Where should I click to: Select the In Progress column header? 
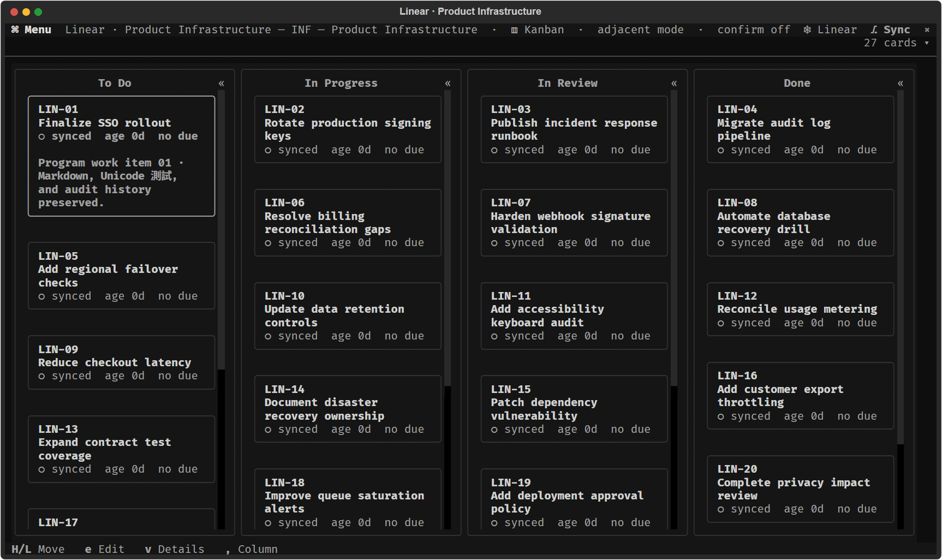(x=341, y=83)
